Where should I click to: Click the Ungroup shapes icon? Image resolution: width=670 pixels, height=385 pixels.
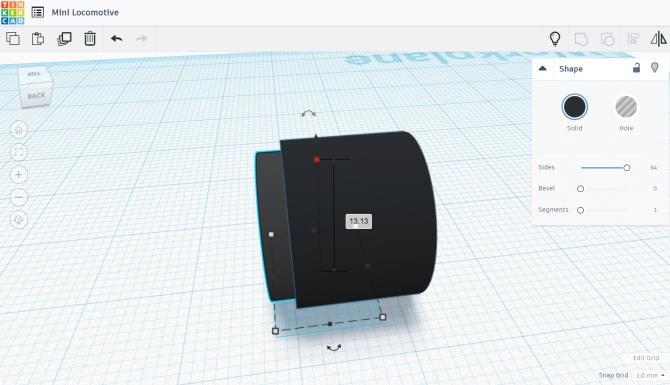607,39
